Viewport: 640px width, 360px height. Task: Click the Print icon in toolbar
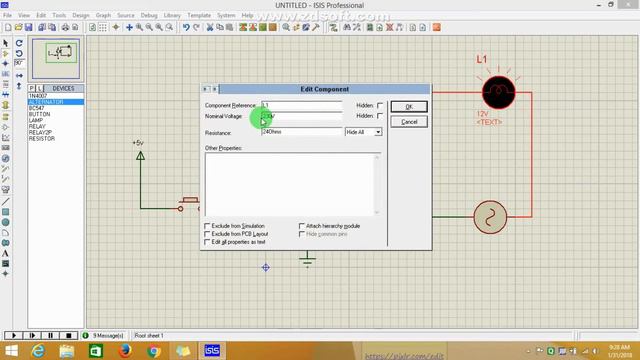click(x=65, y=27)
